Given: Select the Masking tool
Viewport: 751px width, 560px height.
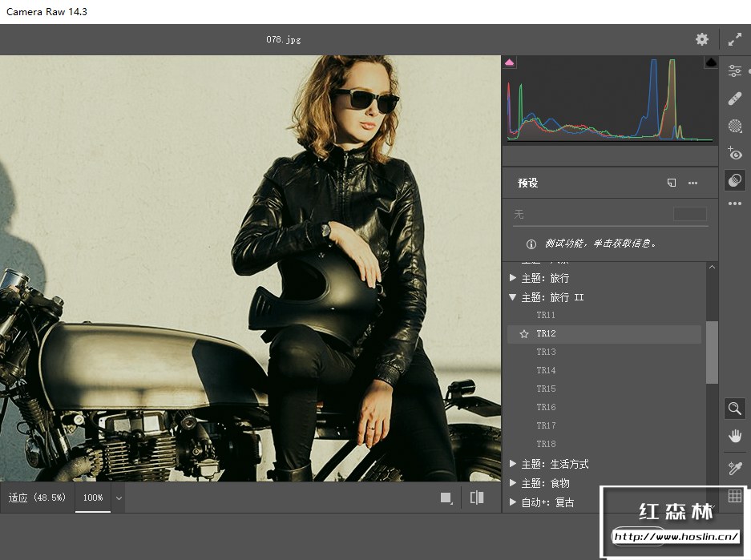Looking at the screenshot, I should click(x=734, y=126).
